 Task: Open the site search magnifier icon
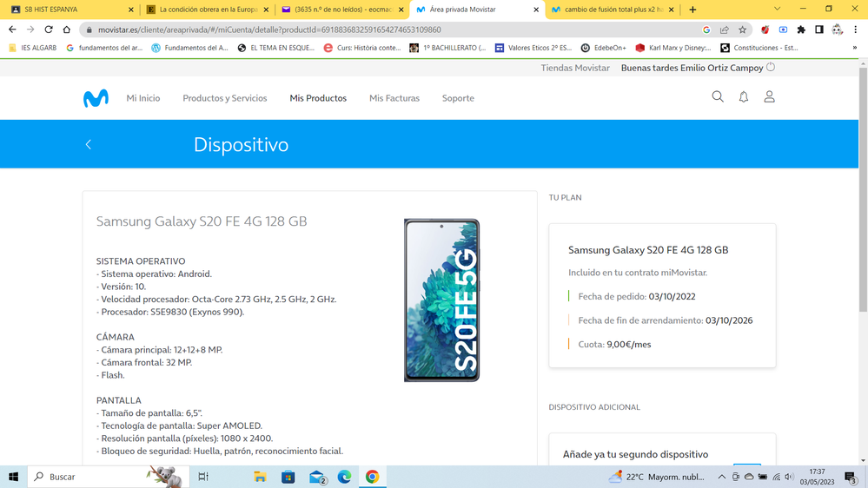tap(718, 97)
